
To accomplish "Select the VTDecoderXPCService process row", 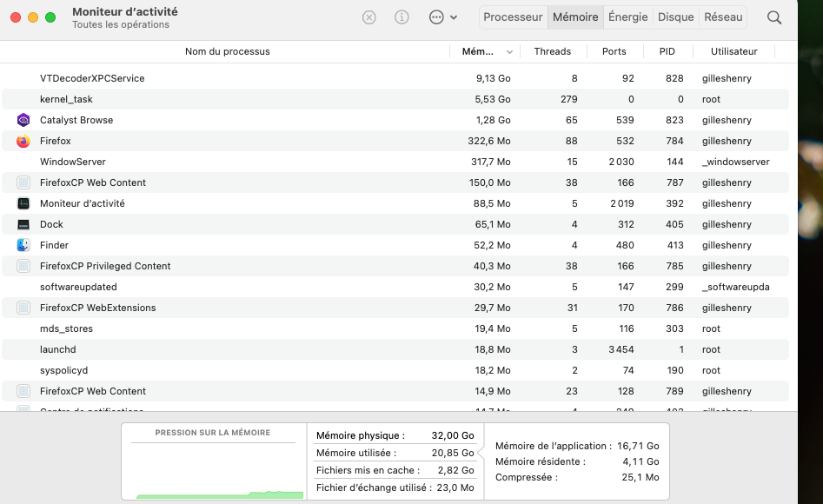I will (x=395, y=78).
